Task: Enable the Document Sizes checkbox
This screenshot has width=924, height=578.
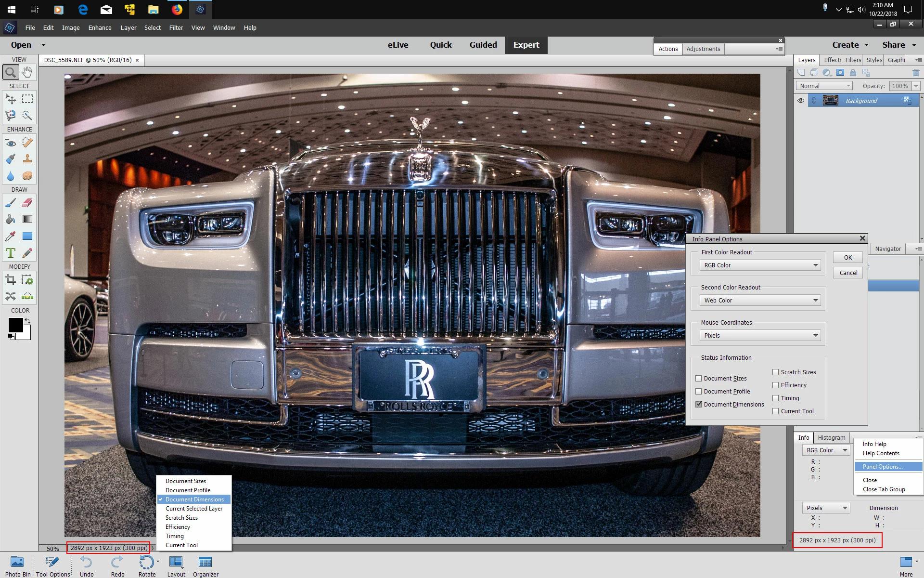Action: tap(699, 379)
